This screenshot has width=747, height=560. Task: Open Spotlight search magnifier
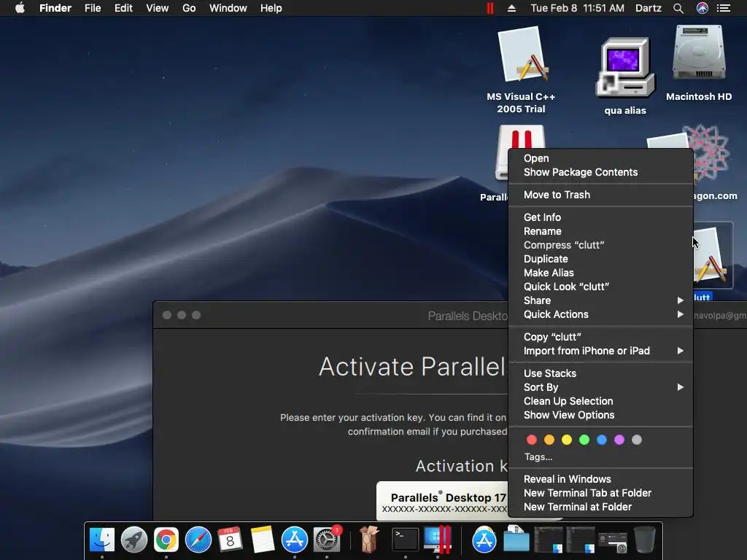pyautogui.click(x=678, y=8)
